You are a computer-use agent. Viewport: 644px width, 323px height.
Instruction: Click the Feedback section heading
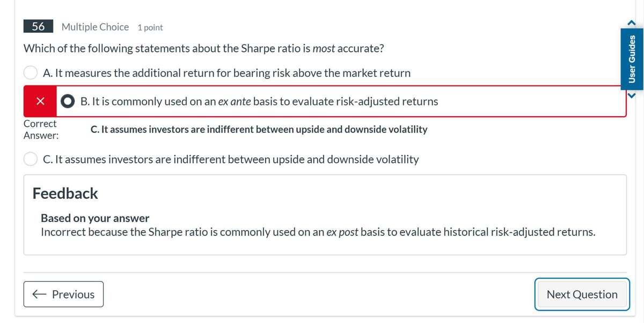point(65,193)
